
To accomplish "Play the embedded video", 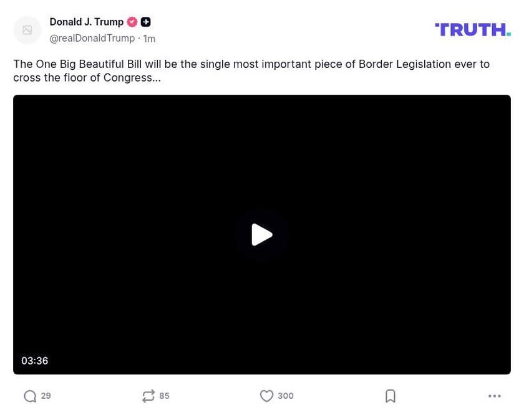I will 261,234.
